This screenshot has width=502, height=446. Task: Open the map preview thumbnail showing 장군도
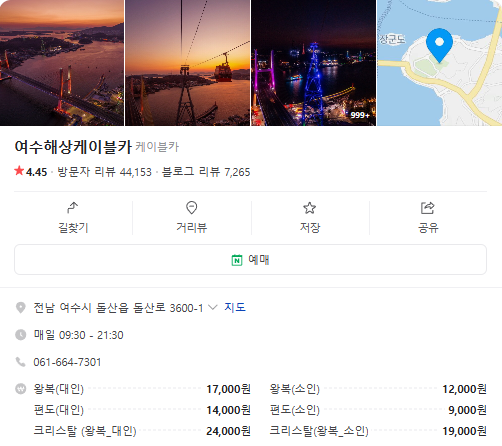[439, 63]
